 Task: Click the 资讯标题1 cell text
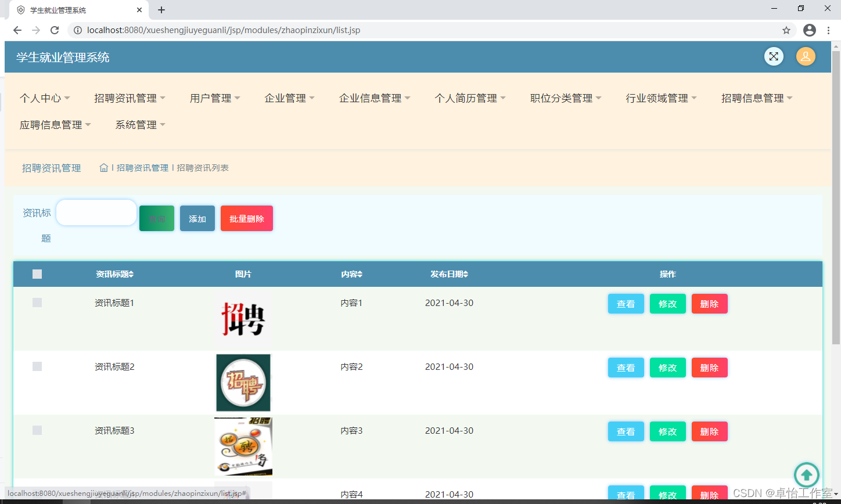coord(114,303)
